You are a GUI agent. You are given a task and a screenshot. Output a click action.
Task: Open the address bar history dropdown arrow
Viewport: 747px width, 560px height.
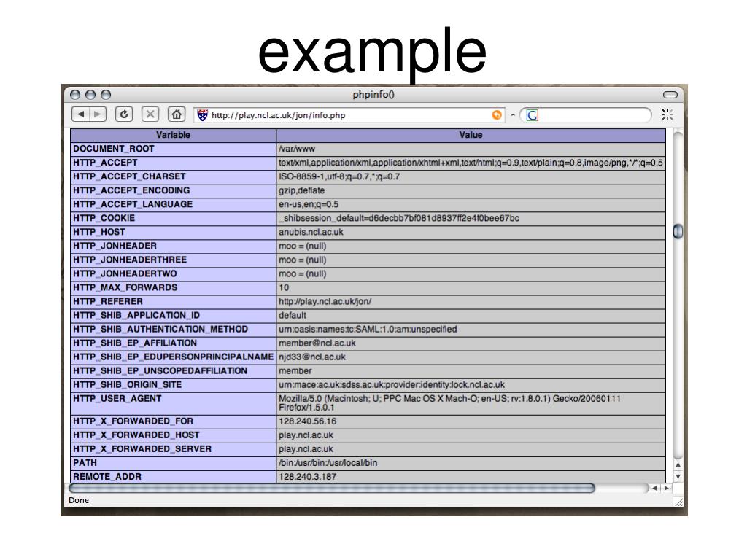pos(513,115)
